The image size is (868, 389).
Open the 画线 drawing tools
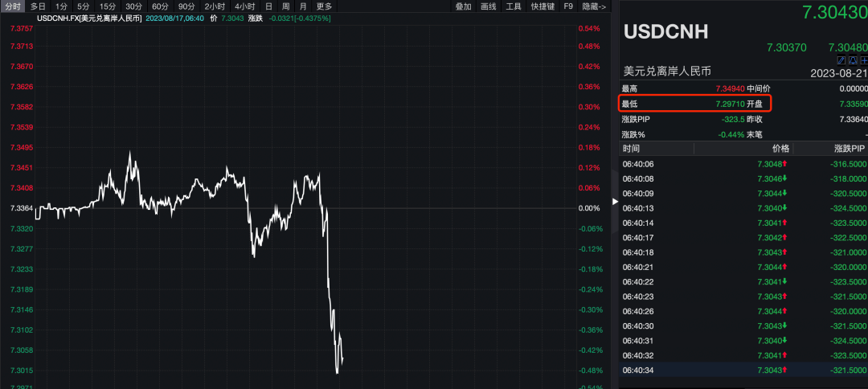point(488,6)
